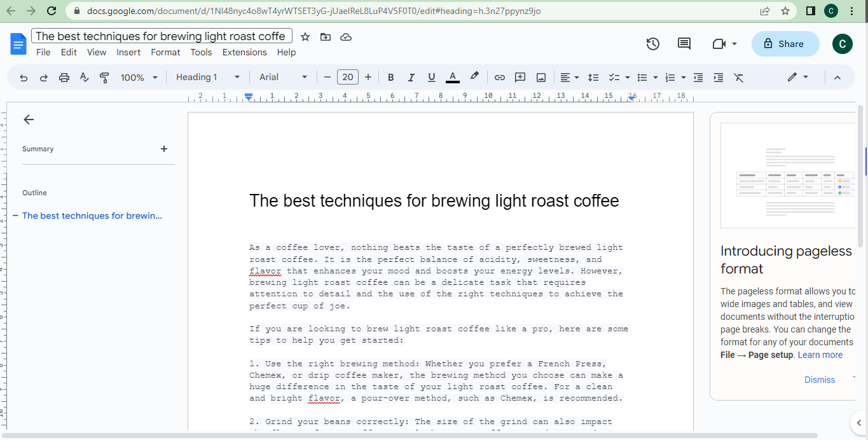Open the Format menu
The height and width of the screenshot is (440, 868).
point(165,52)
